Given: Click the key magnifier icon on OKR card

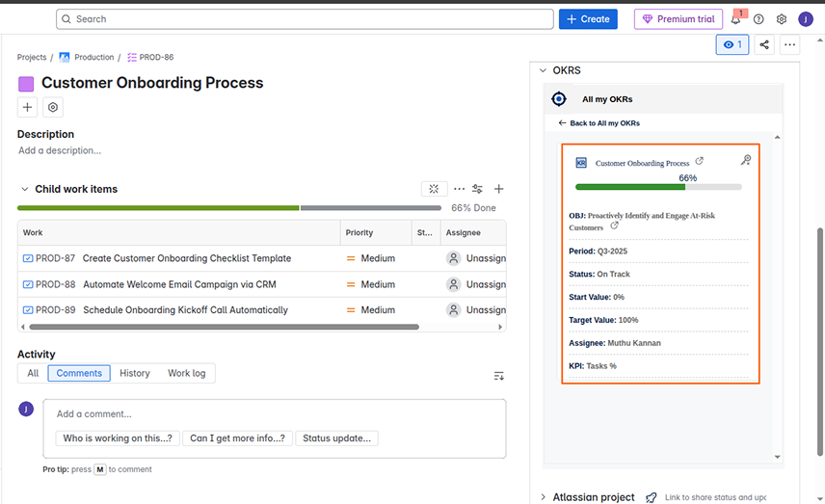Looking at the screenshot, I should coord(746,160).
